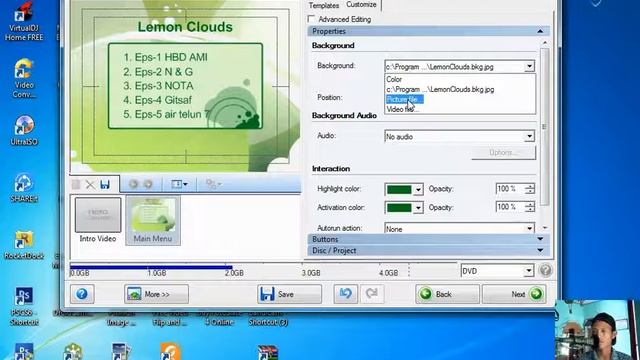Open the WinRAR-style books desktop shortcut
The height and width of the screenshot is (360, 640).
pos(268,352)
